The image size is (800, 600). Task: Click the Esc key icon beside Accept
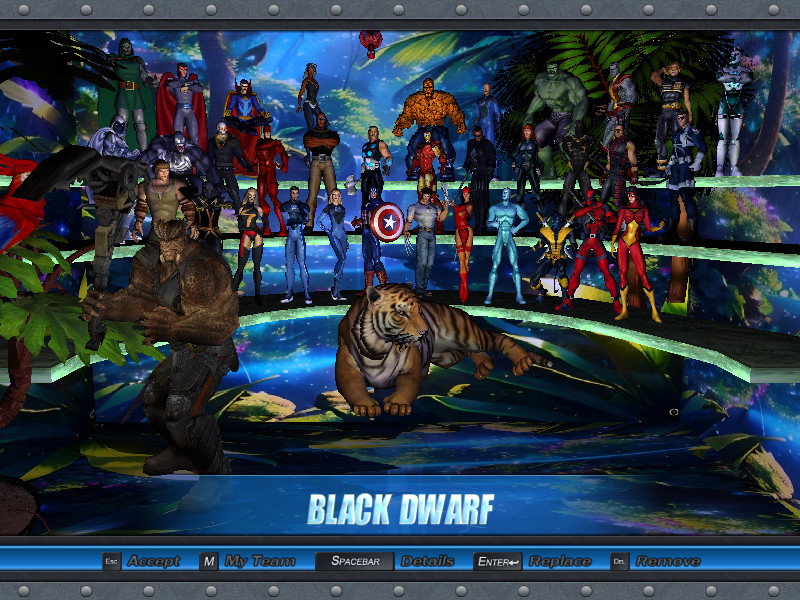[111, 561]
